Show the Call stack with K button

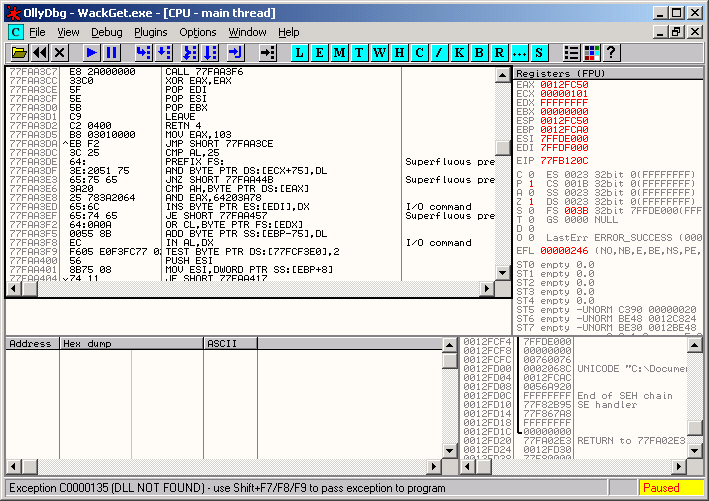coord(459,52)
